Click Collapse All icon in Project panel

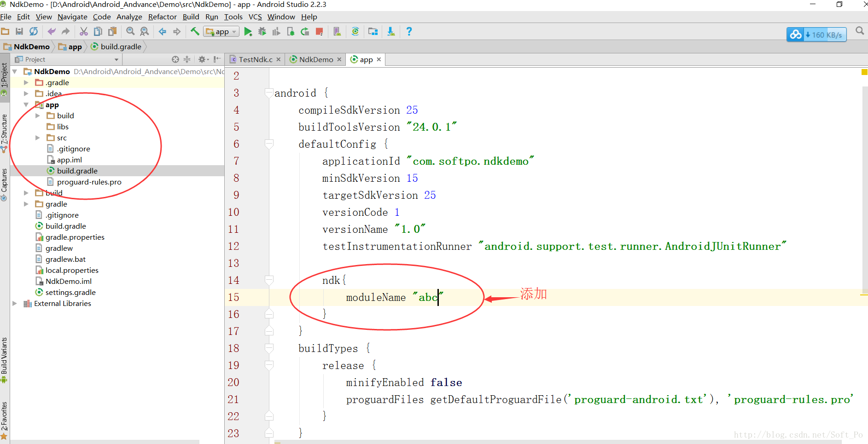187,59
